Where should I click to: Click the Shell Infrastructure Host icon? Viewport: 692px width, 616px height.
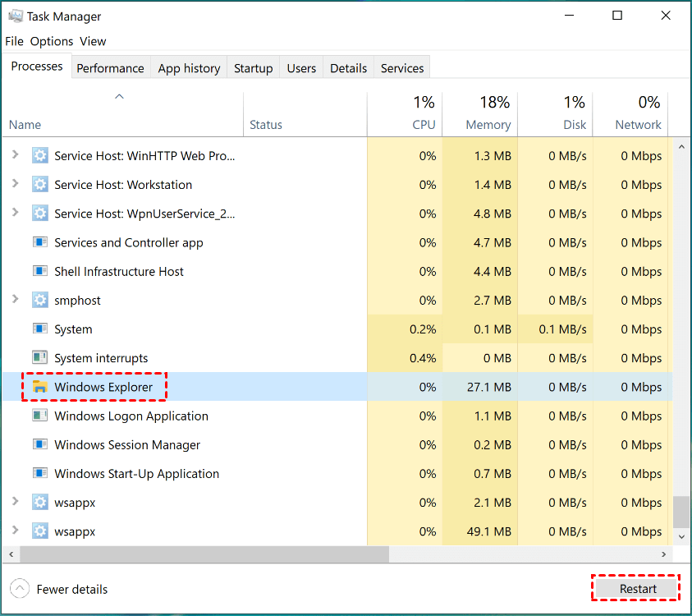point(40,271)
